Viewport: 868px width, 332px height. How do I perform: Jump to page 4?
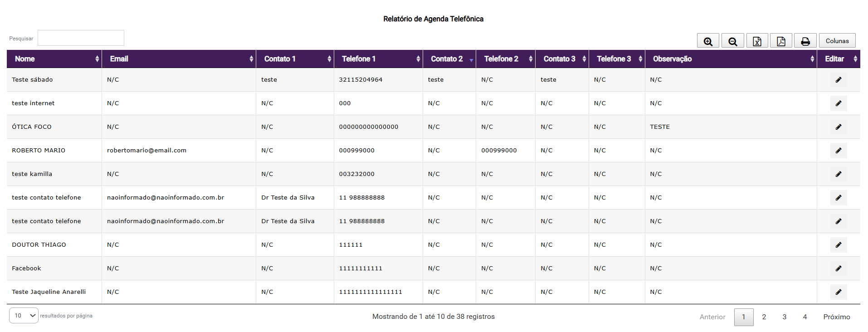(805, 317)
